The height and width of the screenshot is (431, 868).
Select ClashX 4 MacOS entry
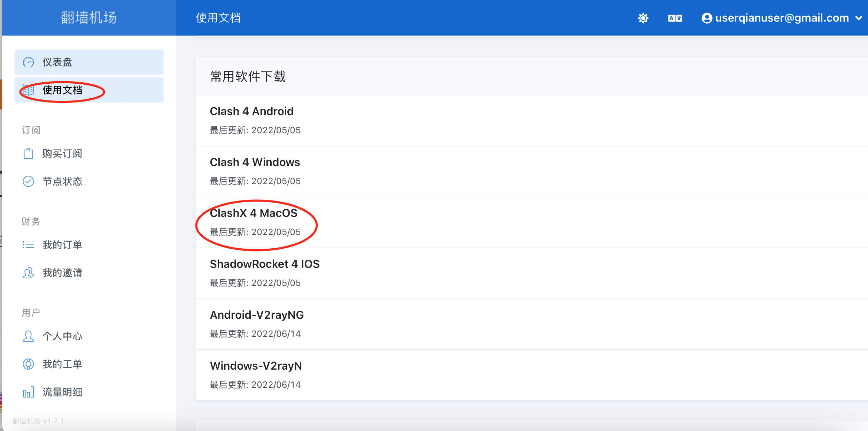[254, 213]
